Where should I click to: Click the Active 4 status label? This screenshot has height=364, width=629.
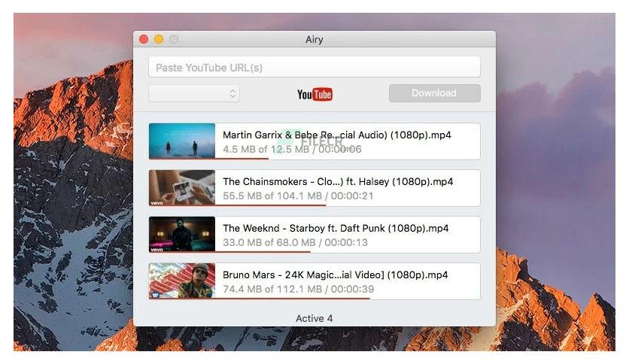click(314, 318)
